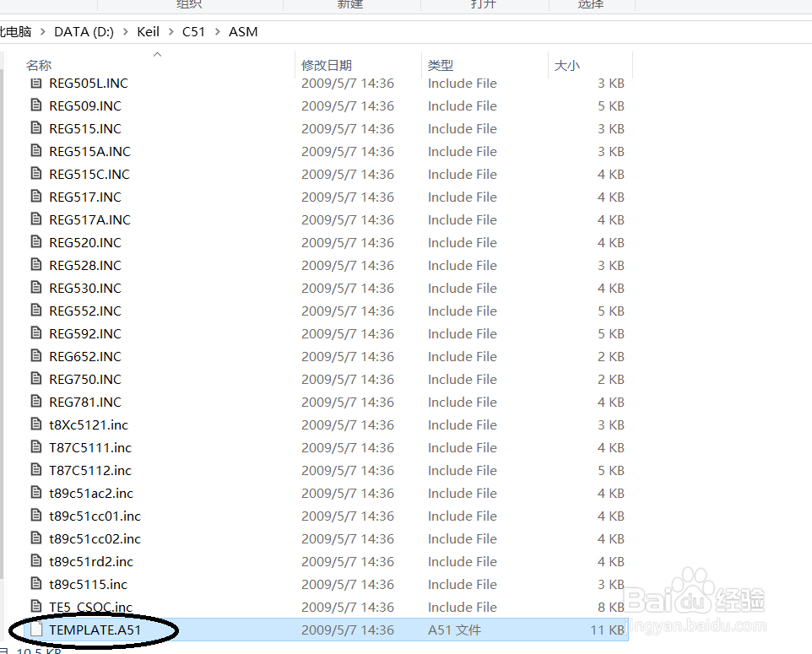The width and height of the screenshot is (812, 654).
Task: Click the 5 KB size of T87C5112.inc
Action: [x=611, y=470]
